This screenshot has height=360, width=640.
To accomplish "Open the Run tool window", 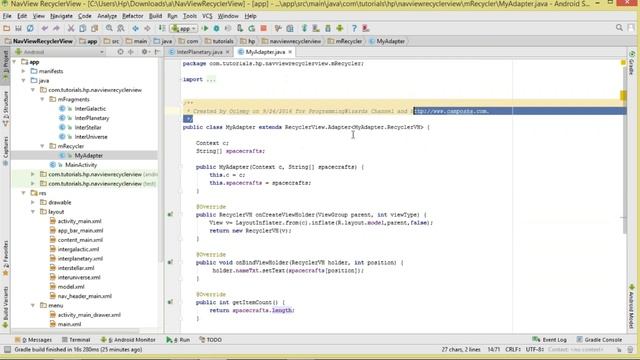I will (x=178, y=340).
